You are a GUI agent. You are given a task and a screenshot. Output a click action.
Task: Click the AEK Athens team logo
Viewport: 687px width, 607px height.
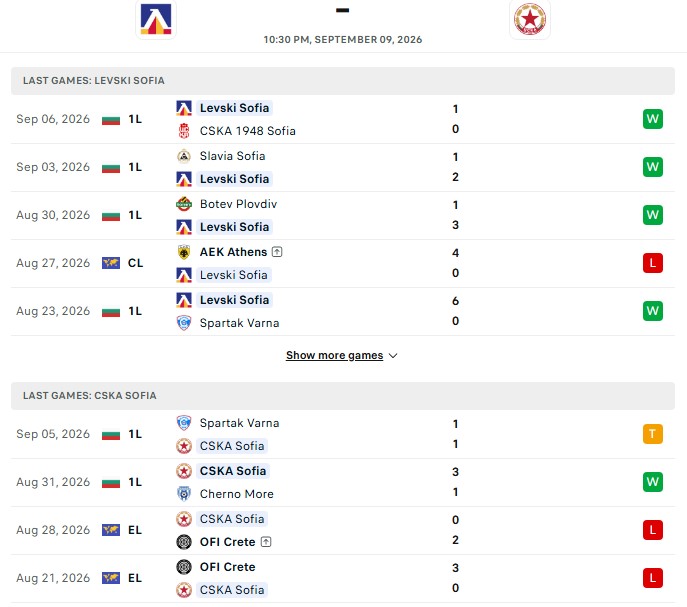(x=184, y=252)
